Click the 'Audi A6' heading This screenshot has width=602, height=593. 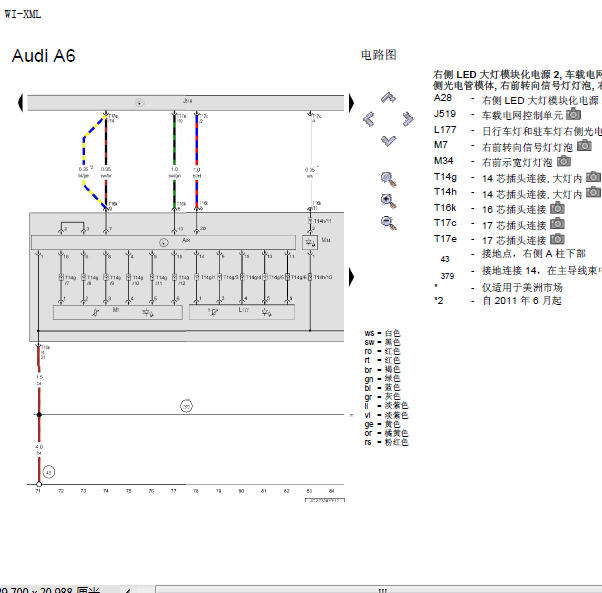pos(43,56)
